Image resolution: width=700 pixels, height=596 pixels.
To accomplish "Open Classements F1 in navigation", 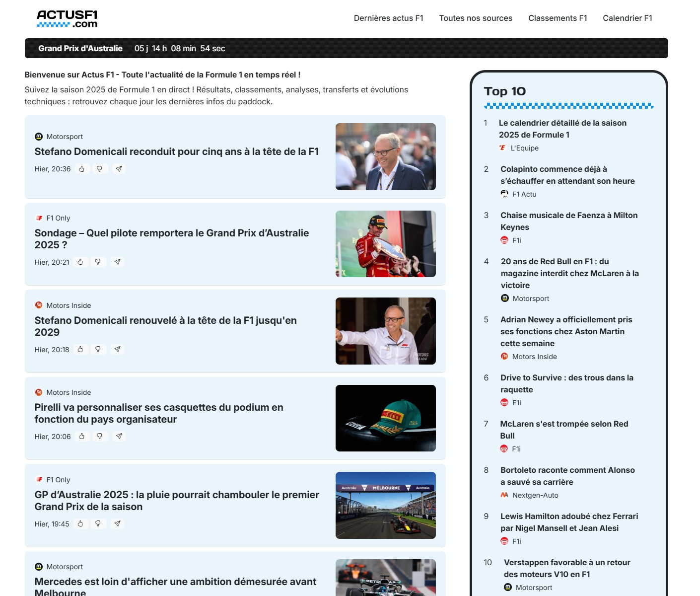I will tap(558, 18).
